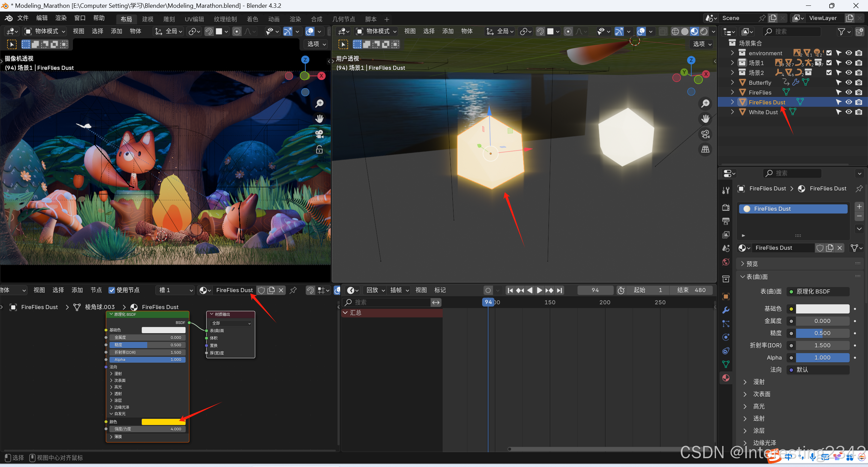
Task: Disable the environment collection's exclude checkbox
Action: point(829,53)
